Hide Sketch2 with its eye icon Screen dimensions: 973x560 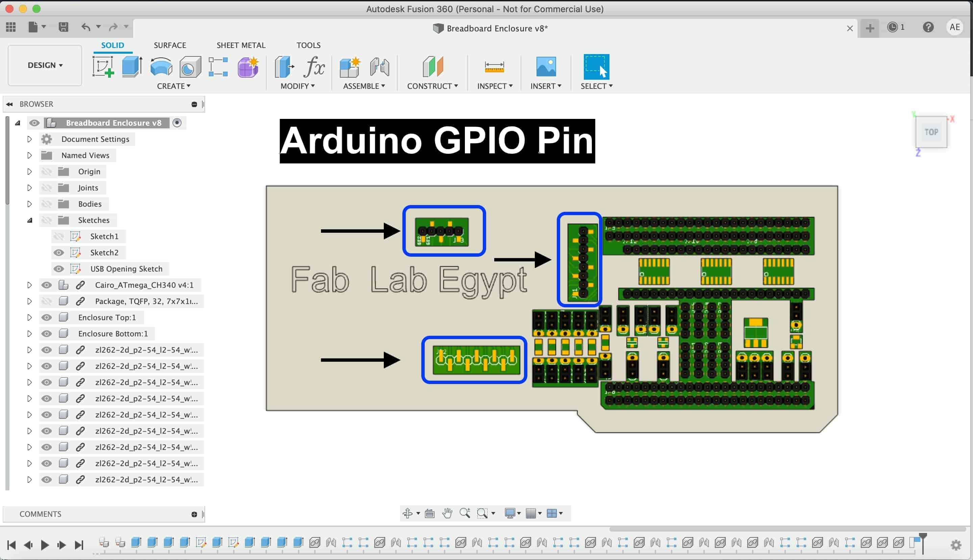tap(58, 253)
